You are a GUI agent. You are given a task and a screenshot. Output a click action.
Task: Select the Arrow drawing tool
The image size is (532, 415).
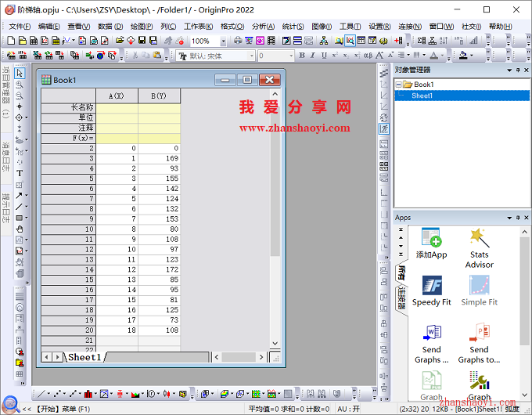pos(20,195)
